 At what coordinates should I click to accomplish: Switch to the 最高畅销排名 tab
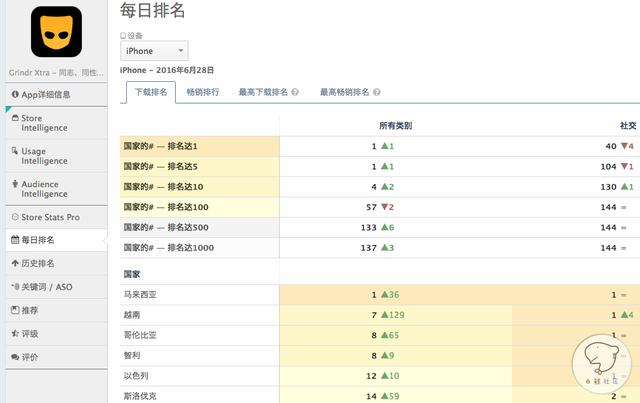tap(344, 92)
